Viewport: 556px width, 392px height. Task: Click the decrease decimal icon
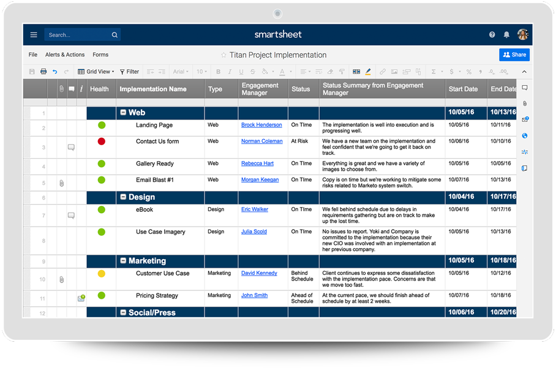click(492, 72)
